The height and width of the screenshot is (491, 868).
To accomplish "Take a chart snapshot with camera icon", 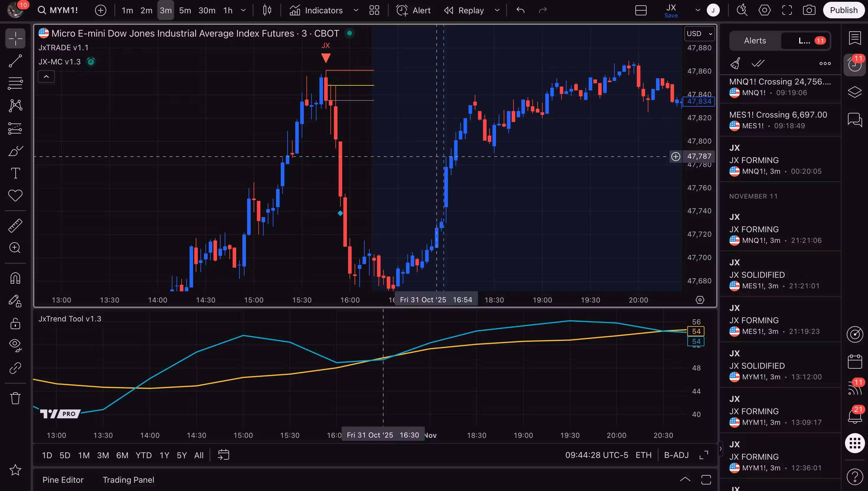I will [x=809, y=10].
